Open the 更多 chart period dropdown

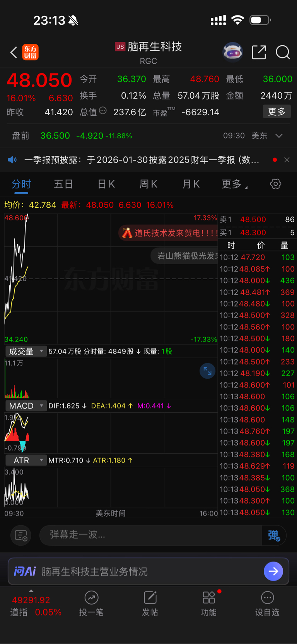pos(234,184)
